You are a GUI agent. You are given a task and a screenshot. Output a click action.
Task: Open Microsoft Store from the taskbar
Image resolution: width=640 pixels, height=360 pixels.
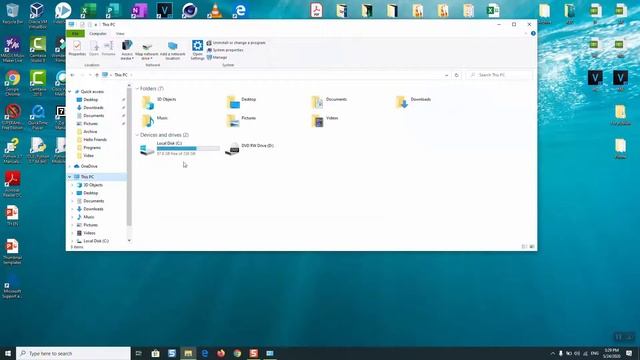[155, 353]
